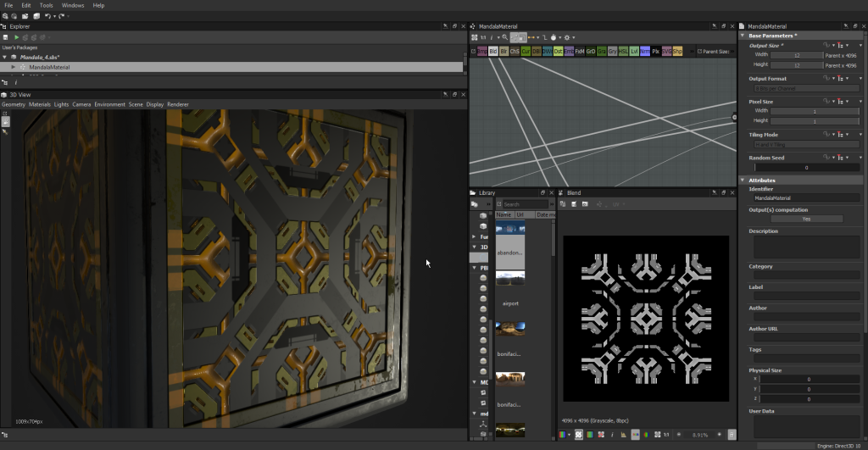This screenshot has width=868, height=450.
Task: Click the open package folder icon
Action: click(25, 16)
